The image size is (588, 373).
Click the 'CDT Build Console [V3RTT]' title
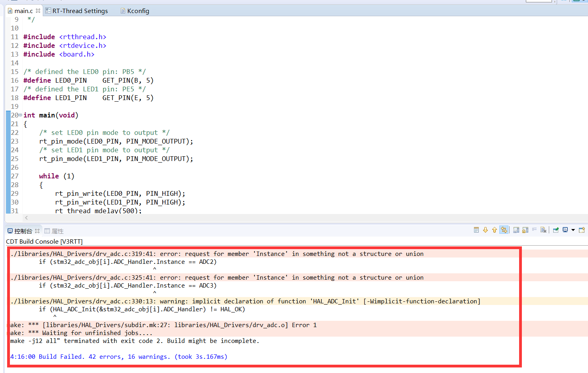(x=44, y=241)
